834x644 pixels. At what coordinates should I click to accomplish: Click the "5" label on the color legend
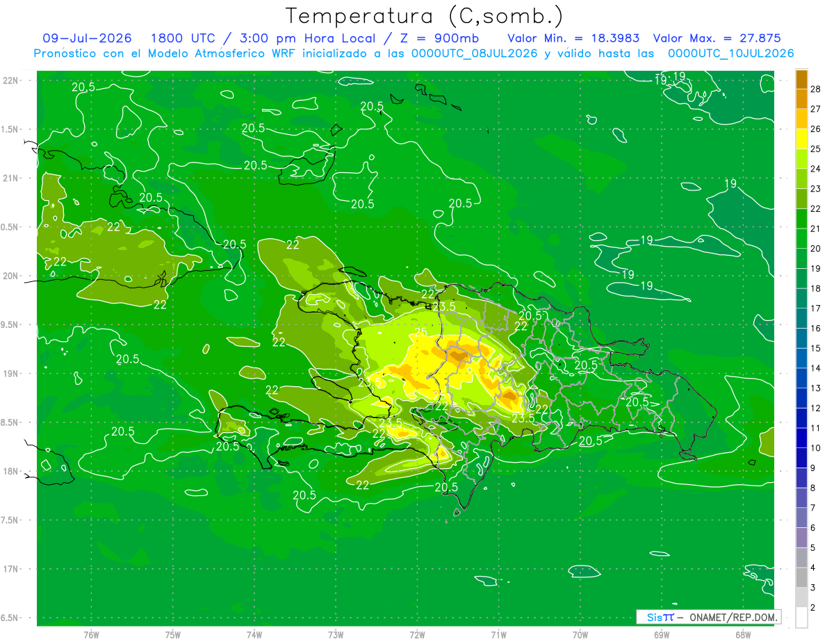pos(814,547)
